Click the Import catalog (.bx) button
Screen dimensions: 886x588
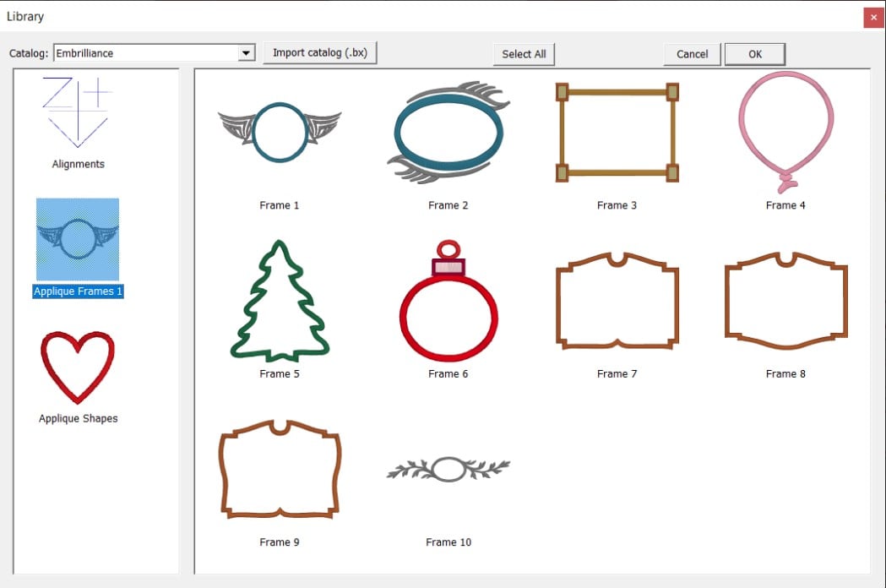pyautogui.click(x=320, y=52)
